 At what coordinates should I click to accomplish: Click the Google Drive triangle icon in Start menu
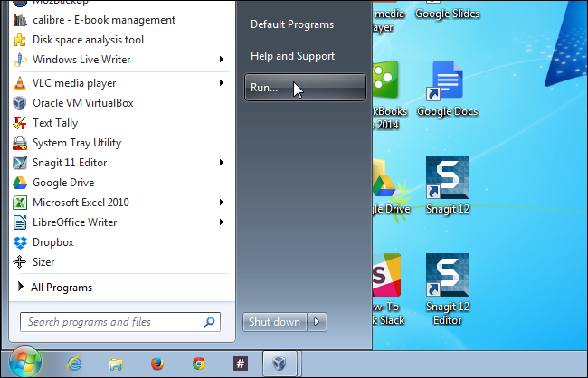pos(20,183)
